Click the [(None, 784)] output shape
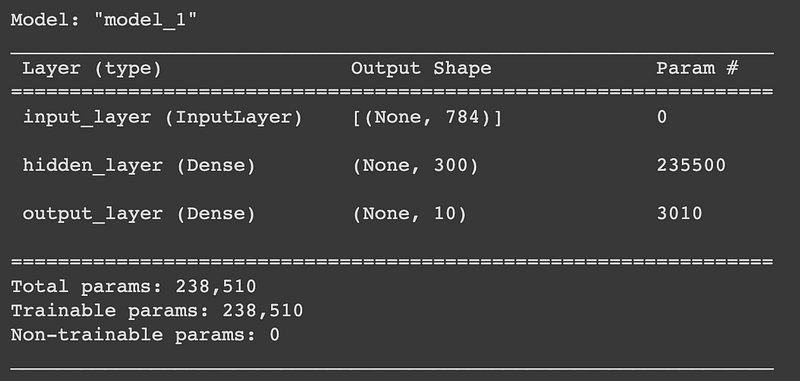Image resolution: width=800 pixels, height=381 pixels. click(427, 117)
